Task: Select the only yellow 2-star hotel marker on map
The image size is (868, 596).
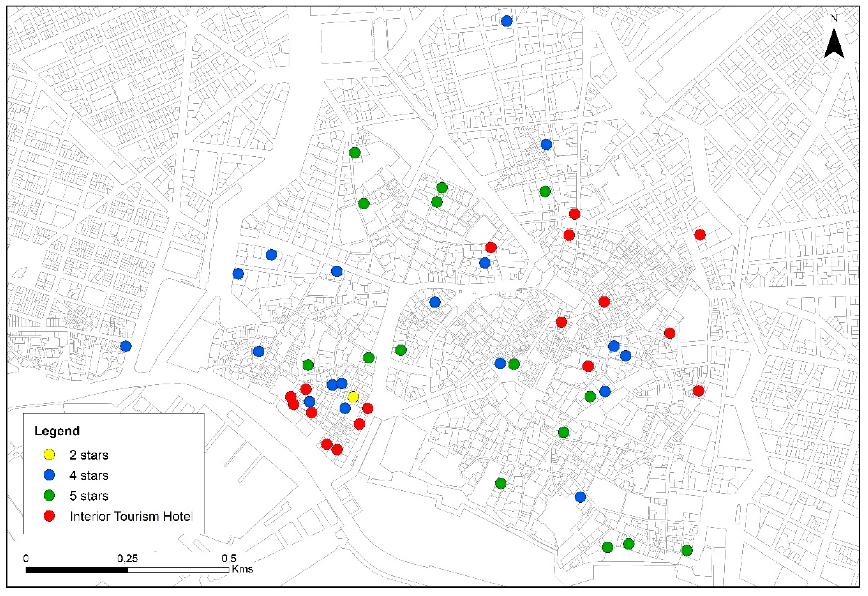Action: pos(353,397)
